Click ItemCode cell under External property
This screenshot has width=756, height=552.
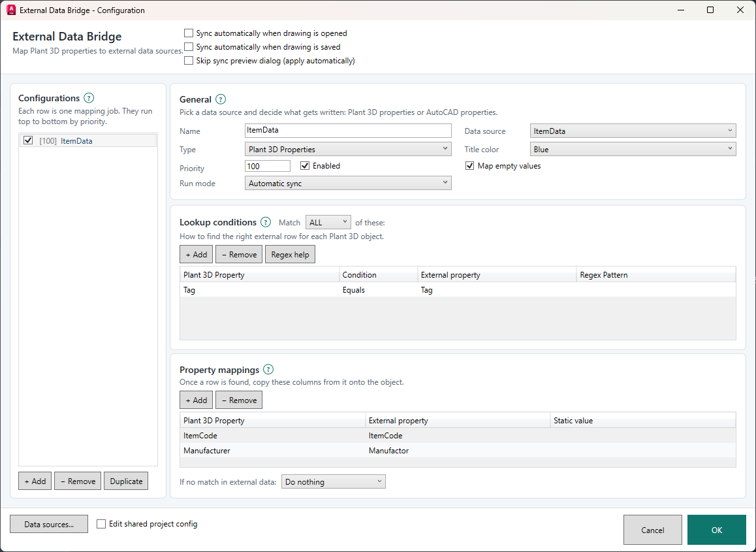458,435
